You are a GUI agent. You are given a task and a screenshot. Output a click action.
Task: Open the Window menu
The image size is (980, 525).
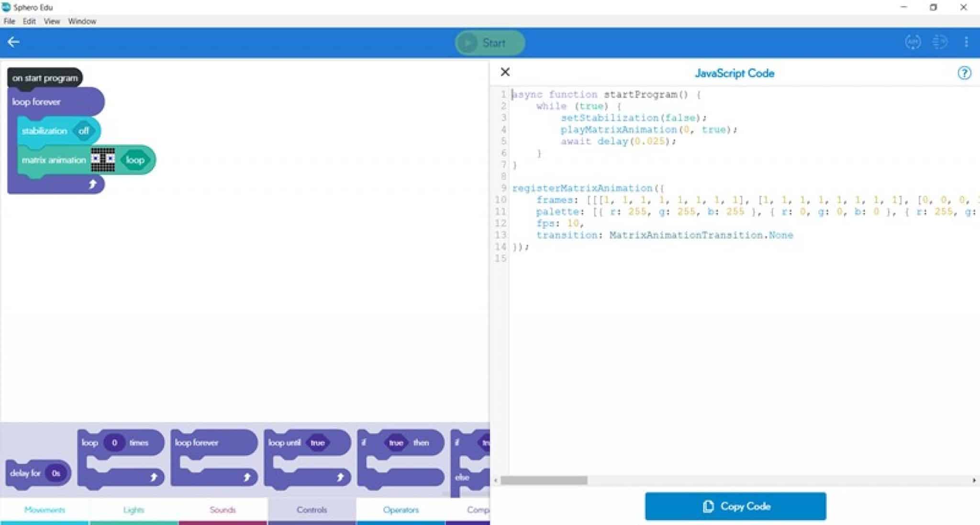tap(82, 21)
